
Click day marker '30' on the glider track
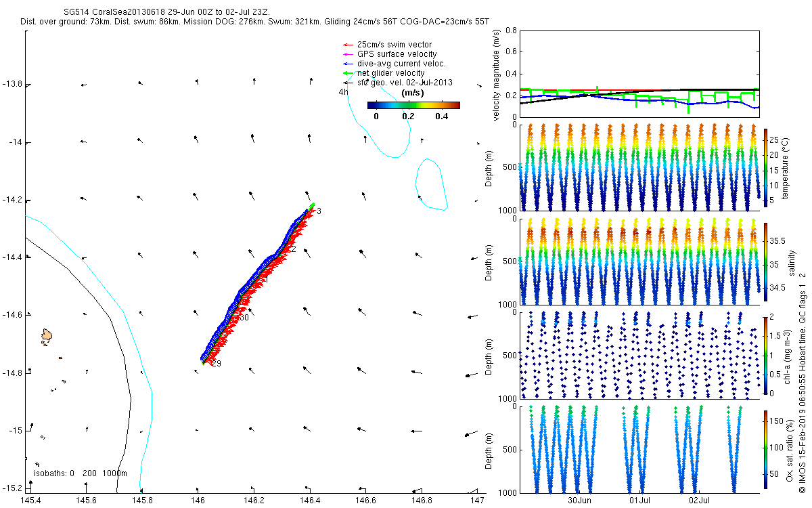[244, 318]
